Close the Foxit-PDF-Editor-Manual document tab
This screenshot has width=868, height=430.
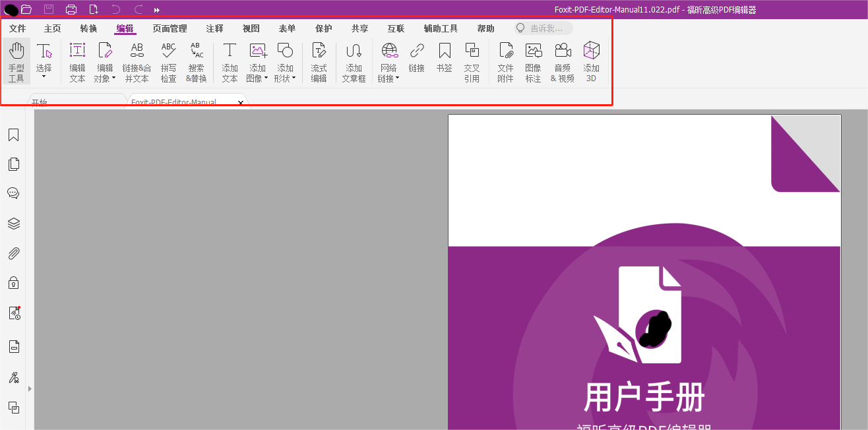click(241, 103)
